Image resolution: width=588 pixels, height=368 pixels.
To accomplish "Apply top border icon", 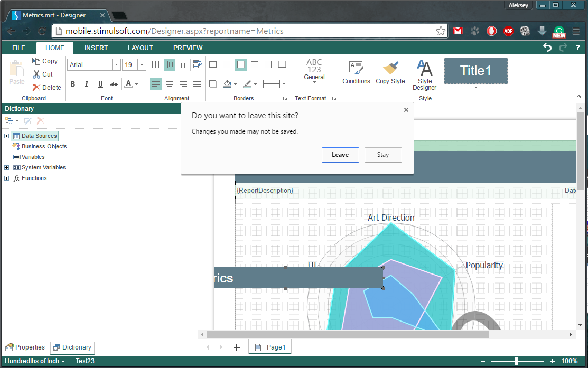I will 254,65.
